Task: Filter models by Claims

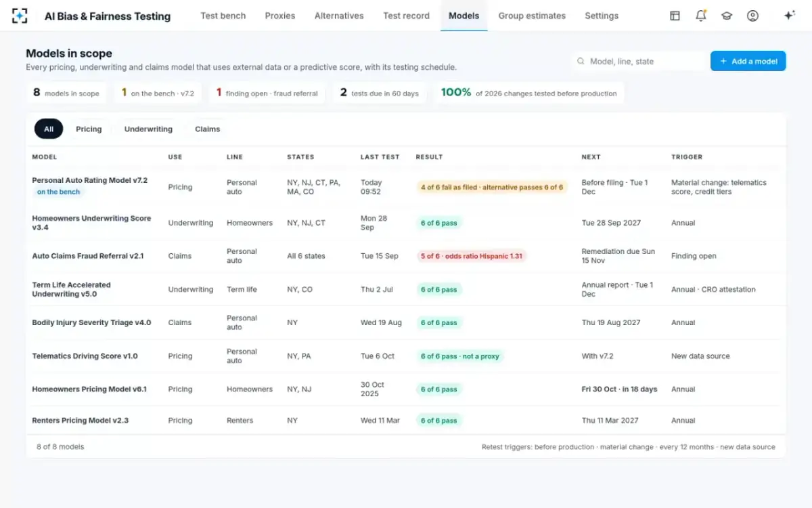Action: (x=207, y=129)
